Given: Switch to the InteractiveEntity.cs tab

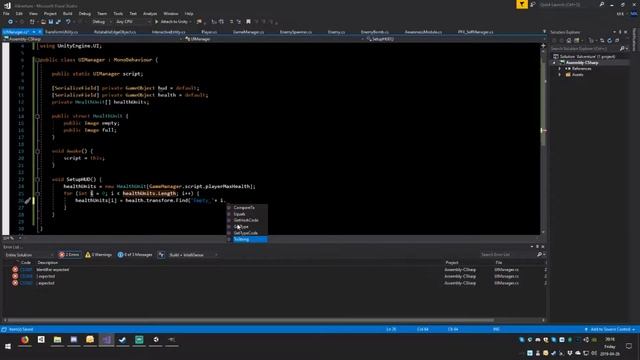Looking at the screenshot, I should (x=169, y=32).
